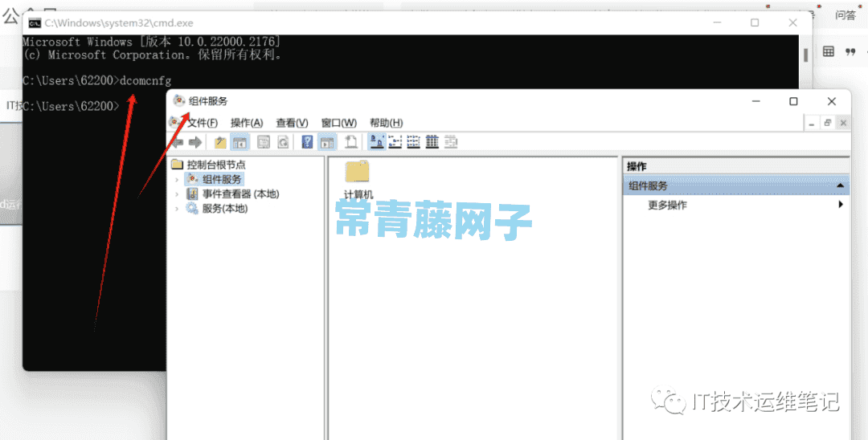Viewport: 868px width, 440px height.
Task: Click the 计算机 folder icon in center pane
Action: click(x=357, y=172)
